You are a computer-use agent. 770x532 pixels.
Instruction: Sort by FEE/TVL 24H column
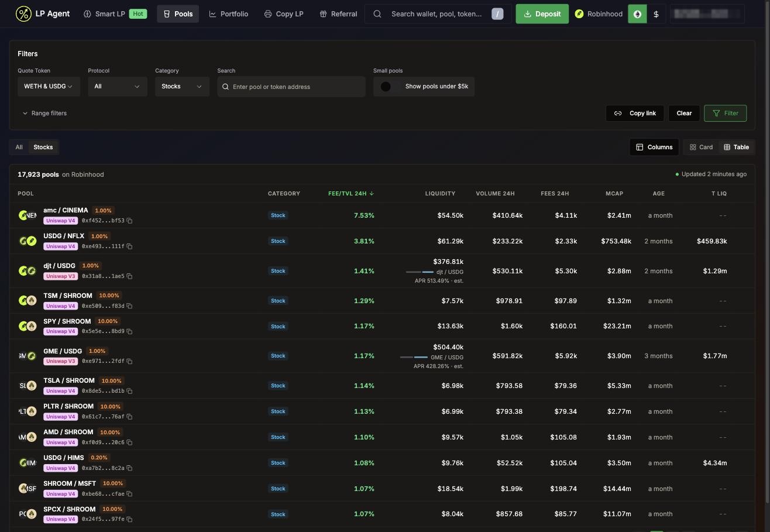[x=351, y=193]
